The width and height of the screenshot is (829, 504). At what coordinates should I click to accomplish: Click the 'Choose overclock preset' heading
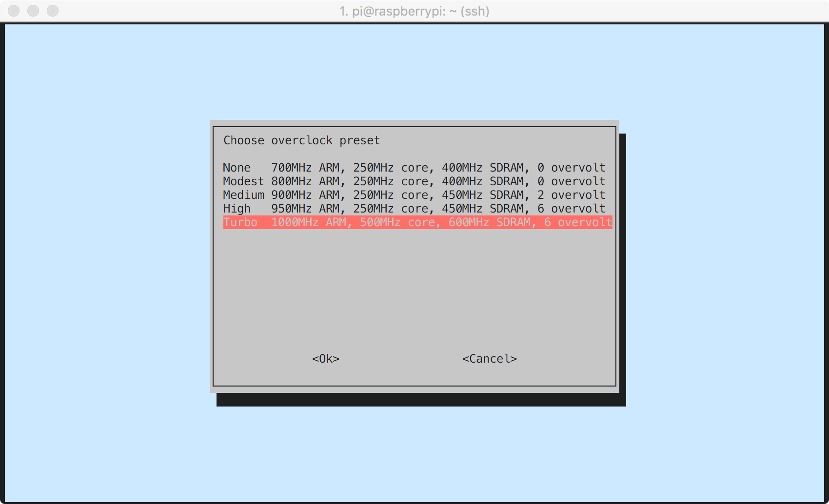301,140
